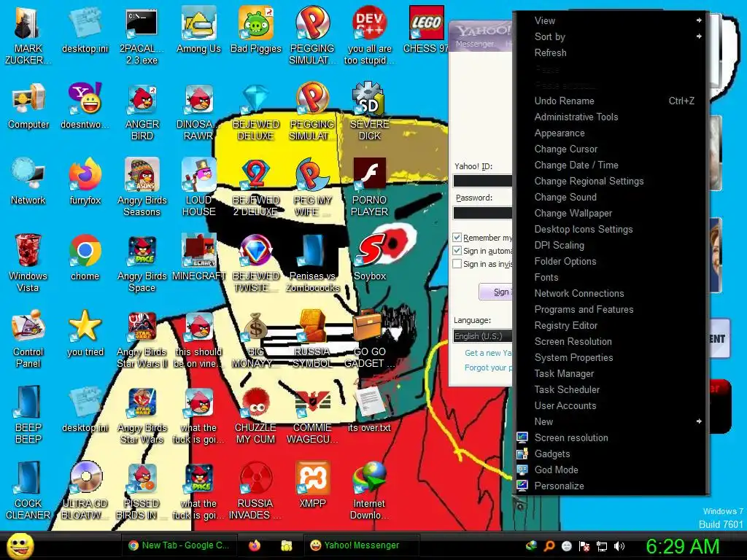Click the volume tray icon
This screenshot has width=747, height=560.
point(619,546)
